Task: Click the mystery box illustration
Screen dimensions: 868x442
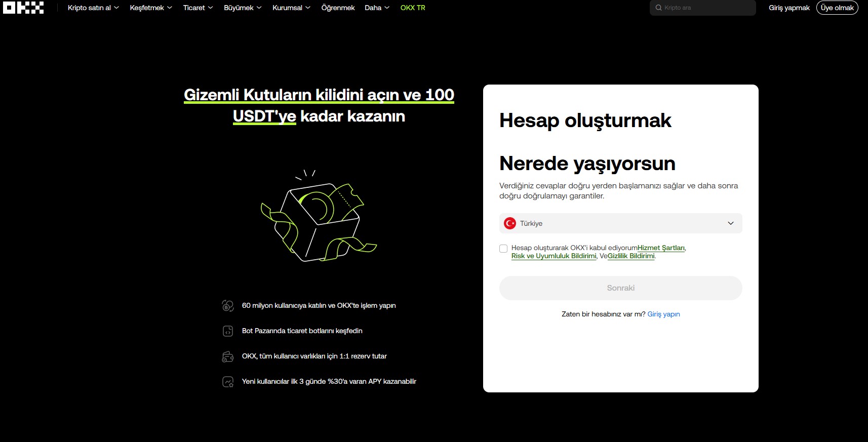Action: point(319,217)
